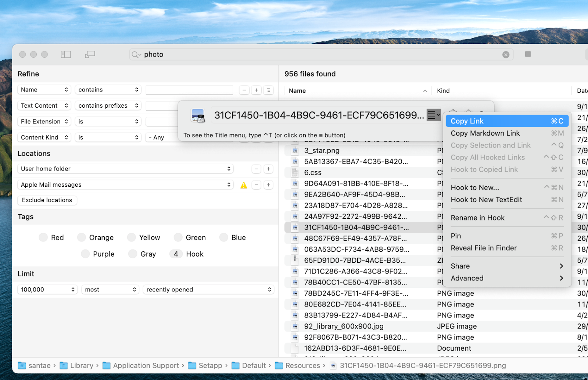Select Hook to New... menu item
Screen dimensions: 588x380
[x=507, y=187]
